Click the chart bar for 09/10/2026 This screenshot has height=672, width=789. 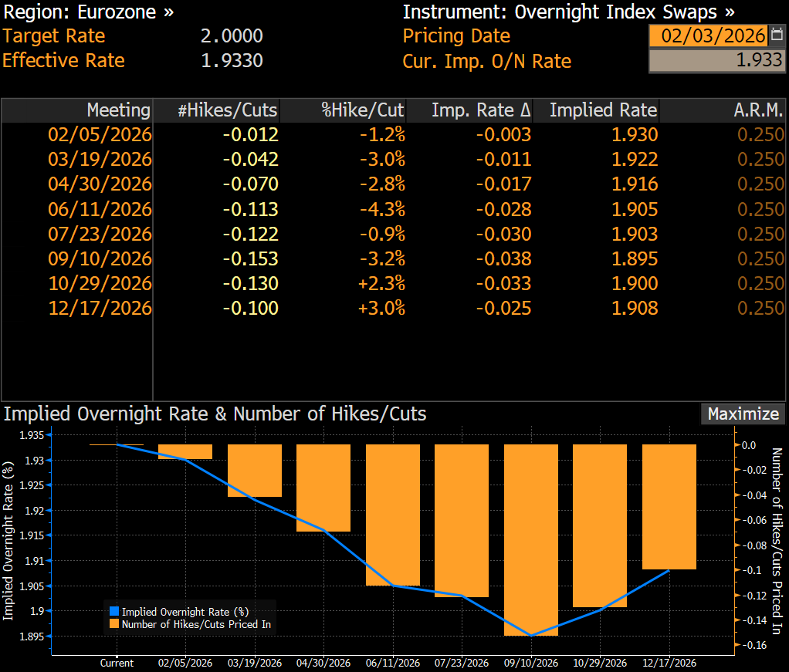coord(531,540)
